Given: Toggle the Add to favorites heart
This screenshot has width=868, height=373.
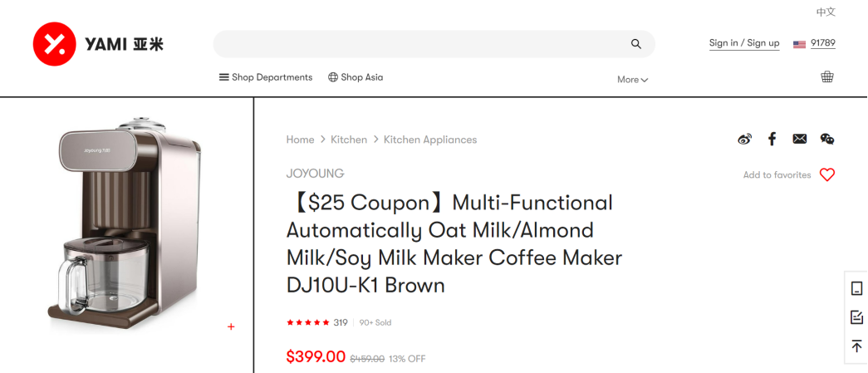Looking at the screenshot, I should 826,174.
